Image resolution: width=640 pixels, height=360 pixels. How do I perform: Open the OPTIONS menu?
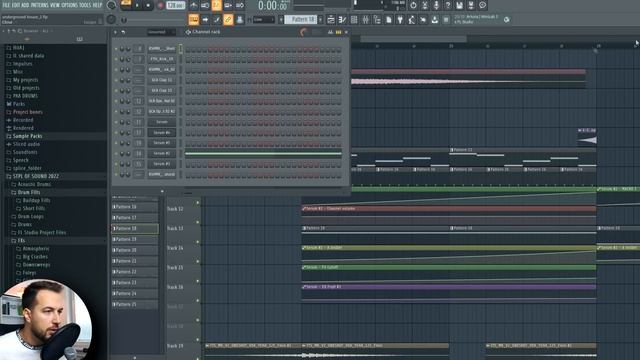pyautogui.click(x=69, y=5)
